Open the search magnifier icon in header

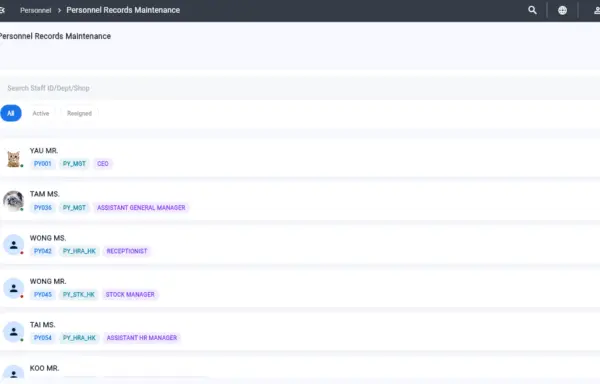click(532, 10)
